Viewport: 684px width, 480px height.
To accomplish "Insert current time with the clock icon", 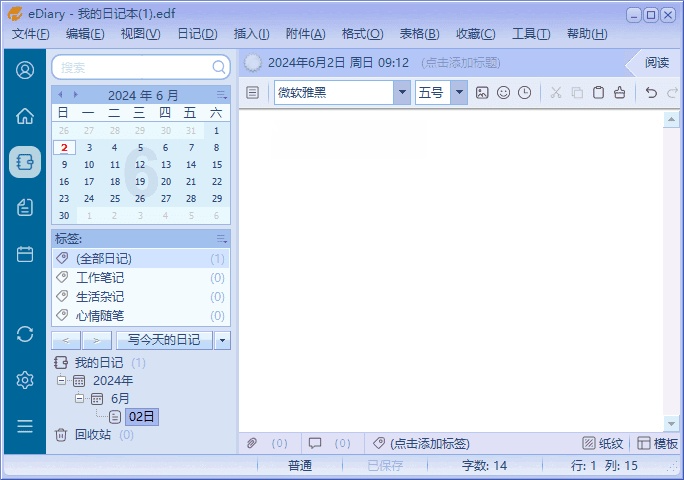I will [524, 93].
